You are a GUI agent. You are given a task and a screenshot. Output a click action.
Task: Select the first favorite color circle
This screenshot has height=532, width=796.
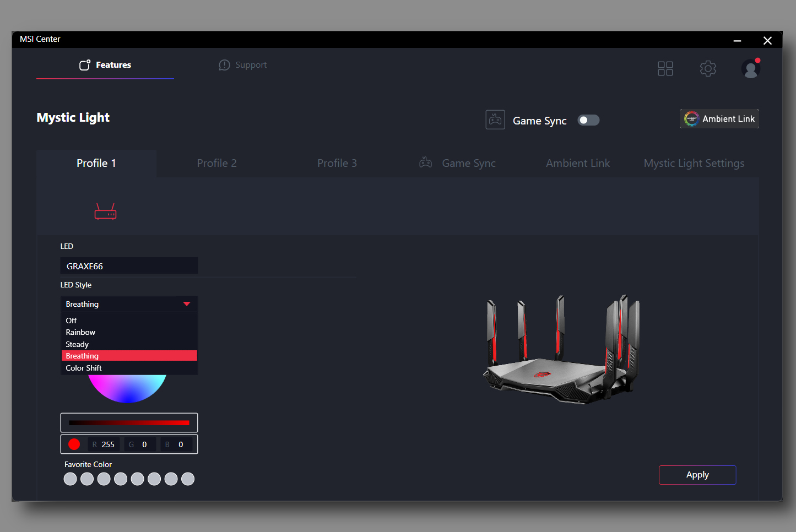coord(70,479)
